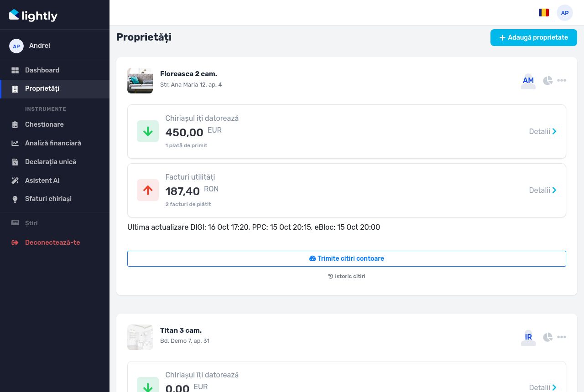Click the Lightly logo

click(33, 15)
